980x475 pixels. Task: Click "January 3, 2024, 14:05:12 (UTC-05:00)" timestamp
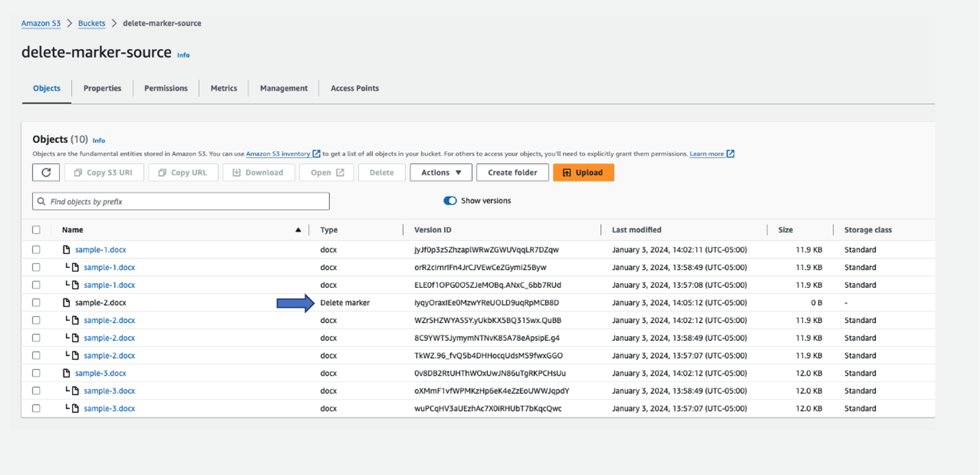coord(679,303)
